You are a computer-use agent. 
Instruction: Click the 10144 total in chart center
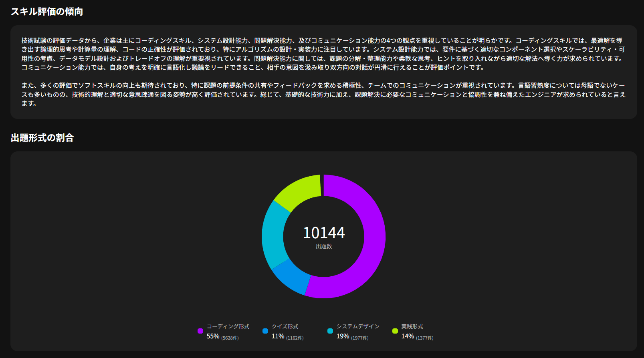point(324,233)
